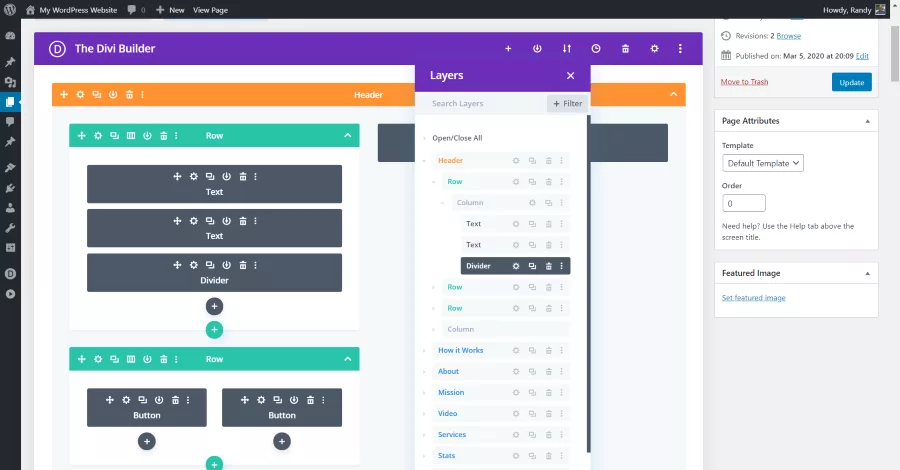This screenshot has height=470, width=900.
Task: Open settings gear for Header layer
Action: tap(516, 161)
